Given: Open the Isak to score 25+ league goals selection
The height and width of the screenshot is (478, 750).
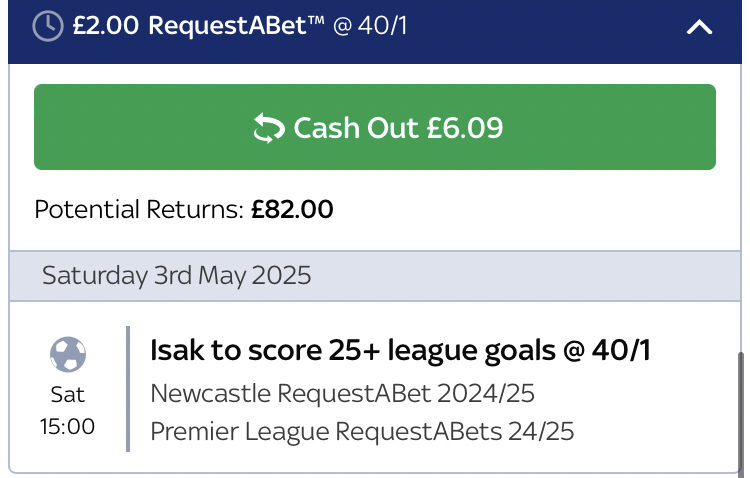Looking at the screenshot, I should (400, 351).
